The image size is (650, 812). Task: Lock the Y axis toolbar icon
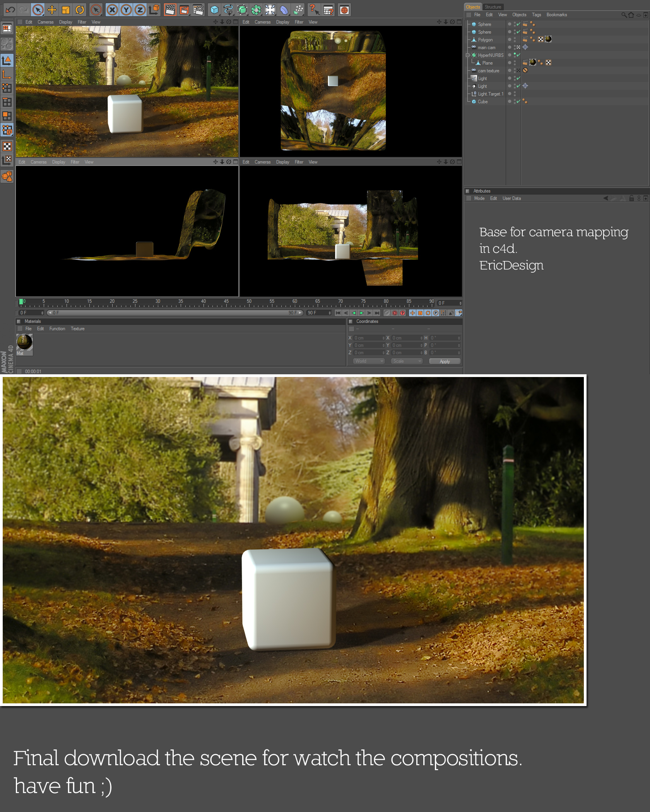click(126, 10)
